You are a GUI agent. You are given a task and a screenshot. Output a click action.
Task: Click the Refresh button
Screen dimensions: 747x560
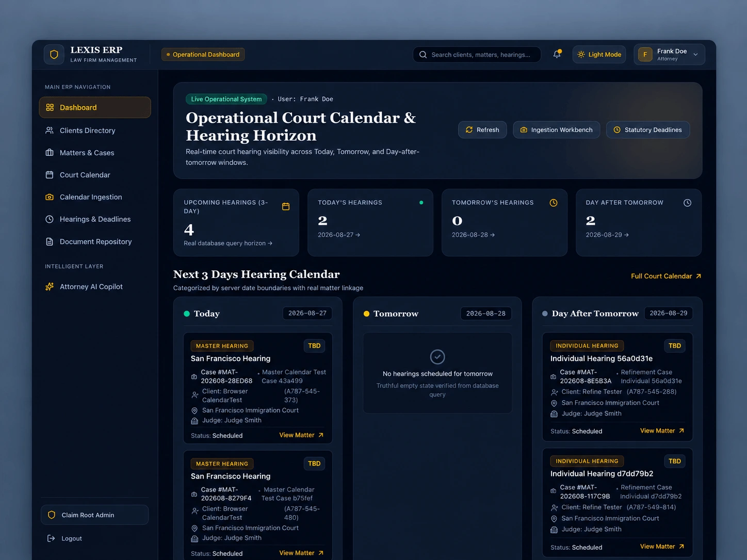pyautogui.click(x=482, y=130)
